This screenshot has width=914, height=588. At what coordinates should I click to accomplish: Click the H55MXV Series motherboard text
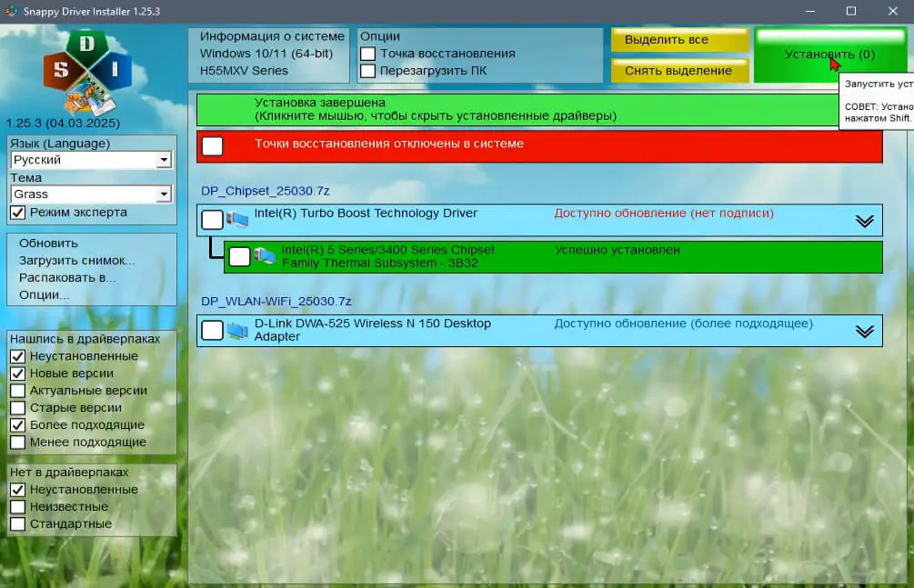click(244, 71)
